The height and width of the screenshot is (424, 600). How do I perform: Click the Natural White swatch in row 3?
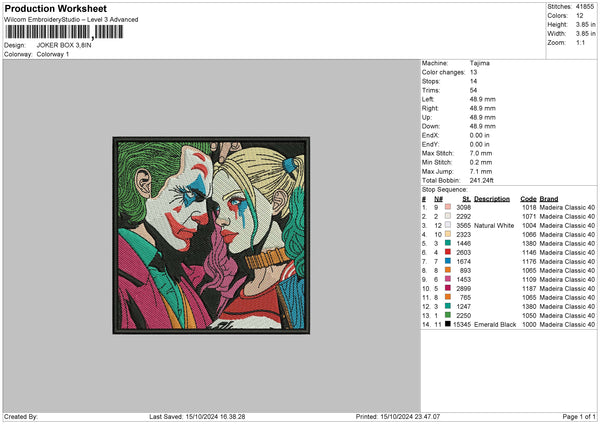pyautogui.click(x=448, y=225)
